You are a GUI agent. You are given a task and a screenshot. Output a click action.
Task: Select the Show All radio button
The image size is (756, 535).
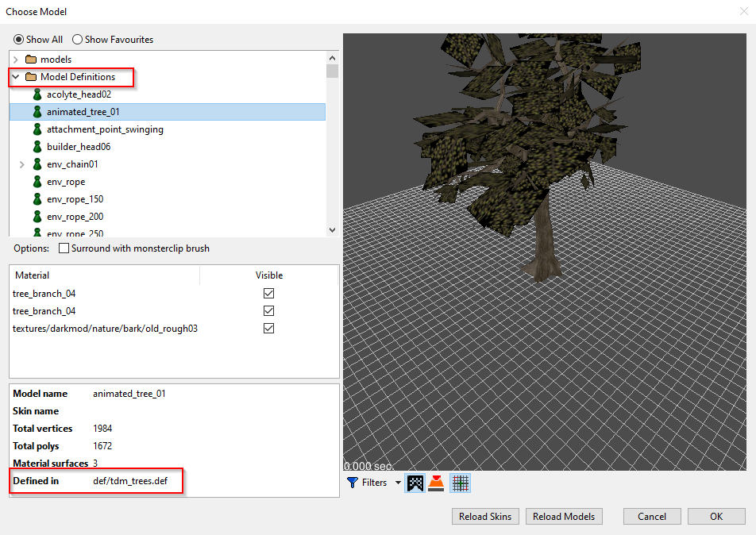pos(18,40)
